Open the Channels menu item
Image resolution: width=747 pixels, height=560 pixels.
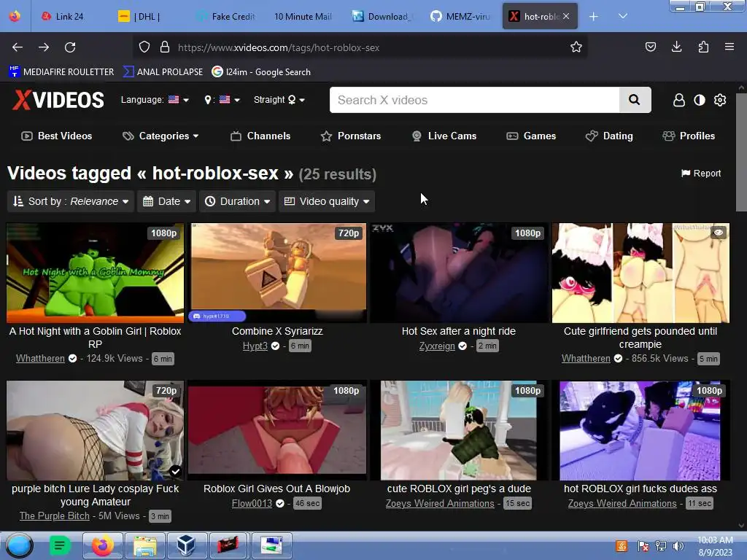[260, 136]
